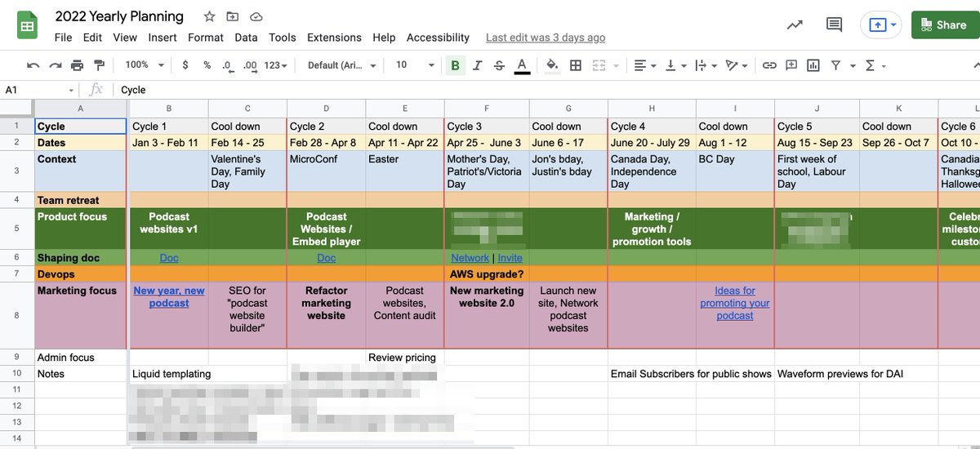980x449 pixels.
Task: Click the Print icon
Action: [x=77, y=65]
